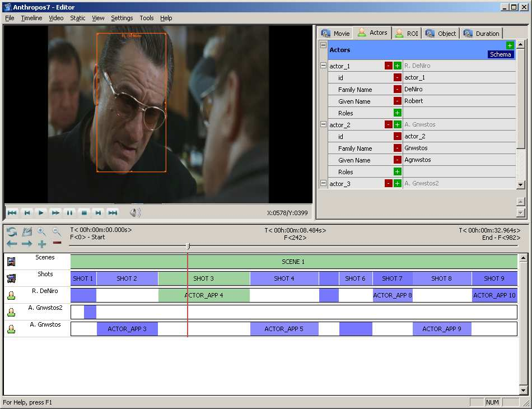Image resolution: width=532 pixels, height=409 pixels.
Task: Select the ACTOR_APP 5 appearance block
Action: pos(284,329)
